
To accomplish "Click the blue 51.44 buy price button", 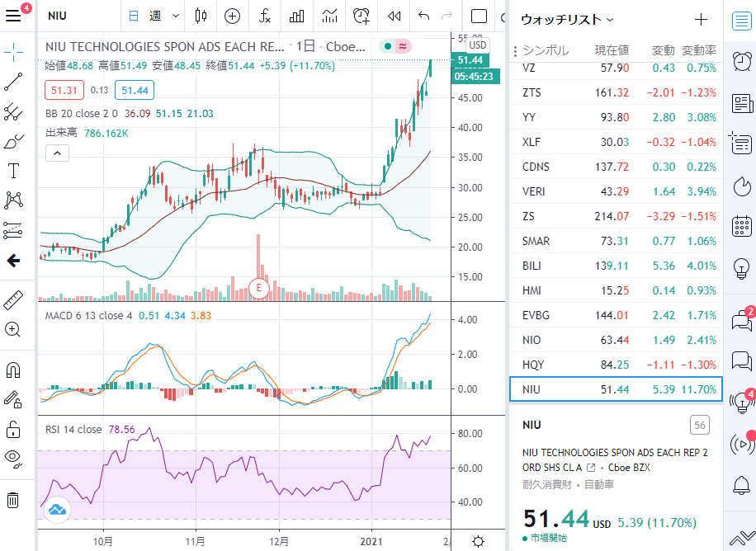I will pyautogui.click(x=135, y=90).
